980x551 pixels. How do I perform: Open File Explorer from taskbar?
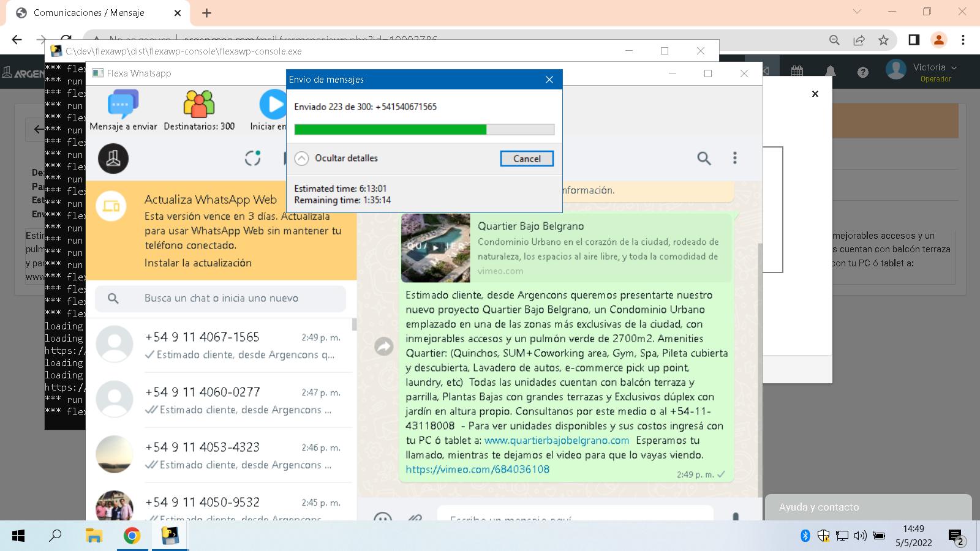[x=94, y=536]
